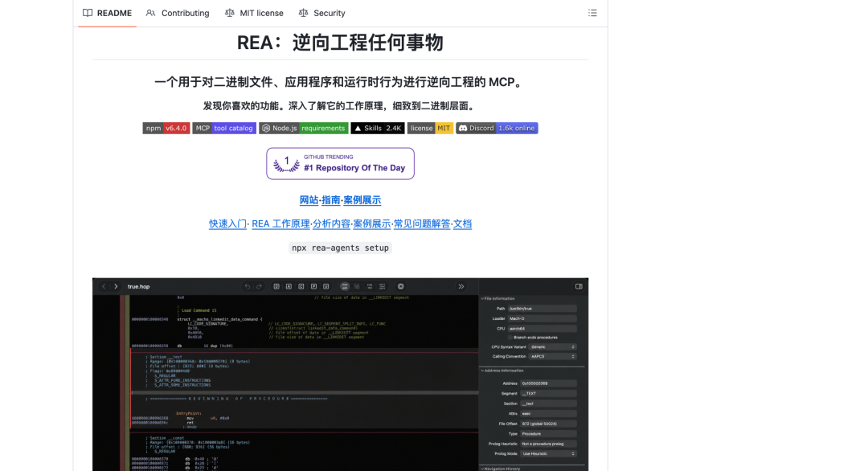Click back arrow in Hopper screenshot toolbar
Viewport: 868px width, 471px height.
point(104,286)
